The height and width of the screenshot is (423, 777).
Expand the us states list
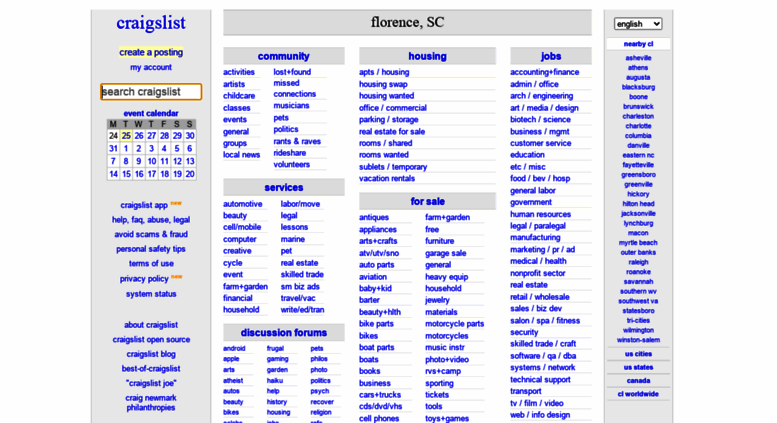click(638, 368)
